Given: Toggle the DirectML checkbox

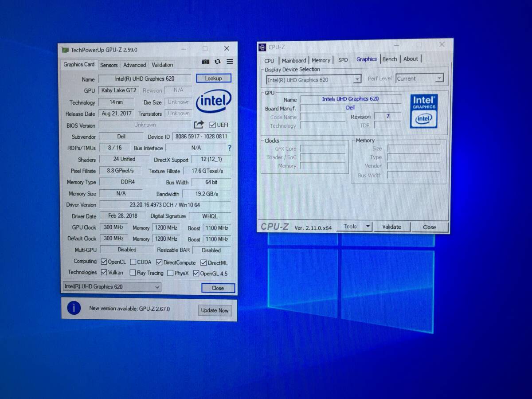Looking at the screenshot, I should tap(203, 263).
